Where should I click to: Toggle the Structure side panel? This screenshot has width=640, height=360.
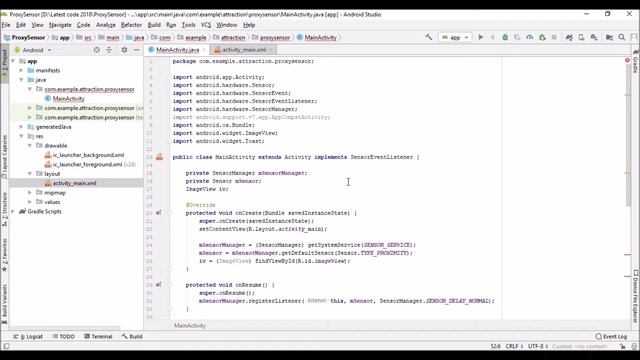pos(4,209)
